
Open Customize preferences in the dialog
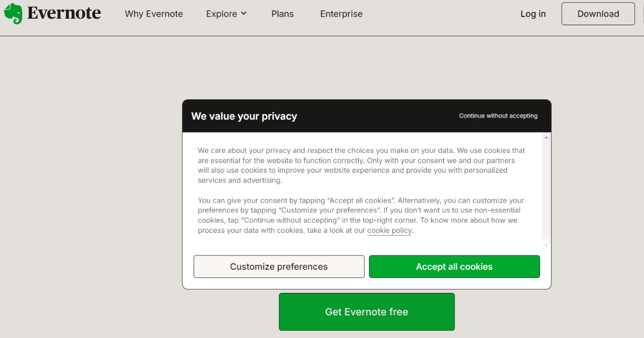click(279, 266)
